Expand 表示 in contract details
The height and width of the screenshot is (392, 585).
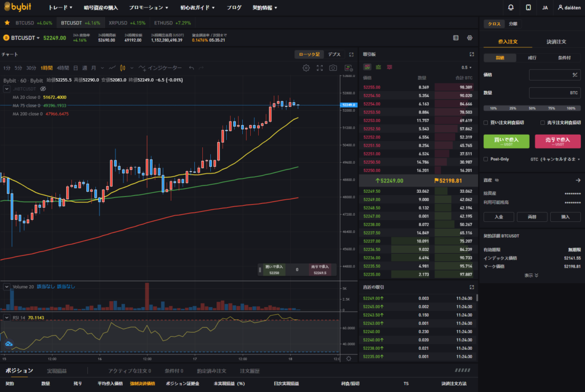pos(531,276)
